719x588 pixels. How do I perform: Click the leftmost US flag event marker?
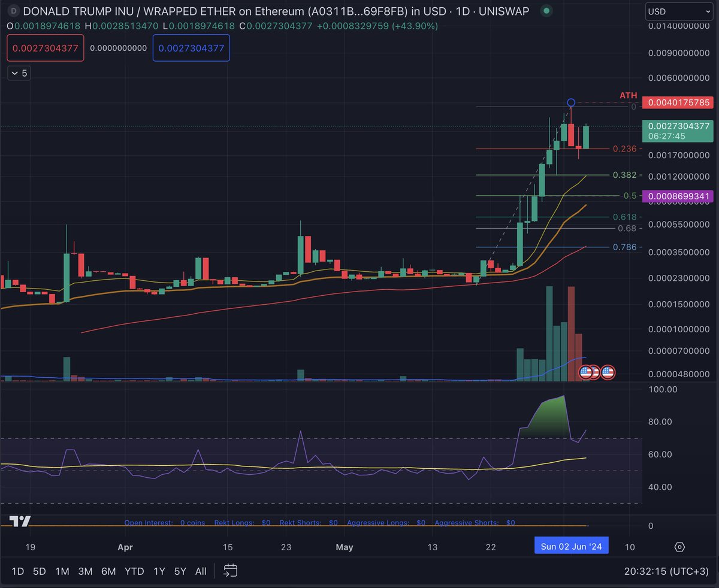pyautogui.click(x=585, y=372)
